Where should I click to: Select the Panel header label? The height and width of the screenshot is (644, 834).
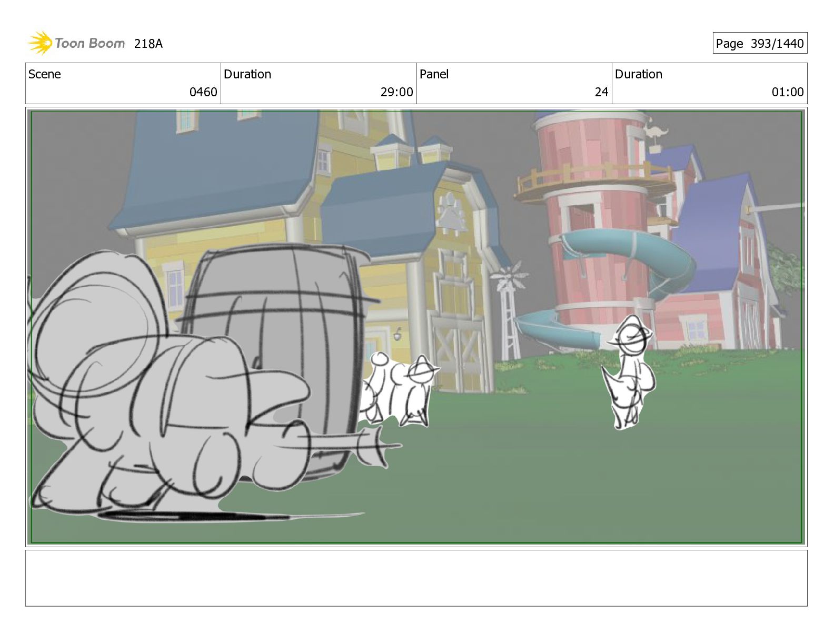(x=434, y=74)
